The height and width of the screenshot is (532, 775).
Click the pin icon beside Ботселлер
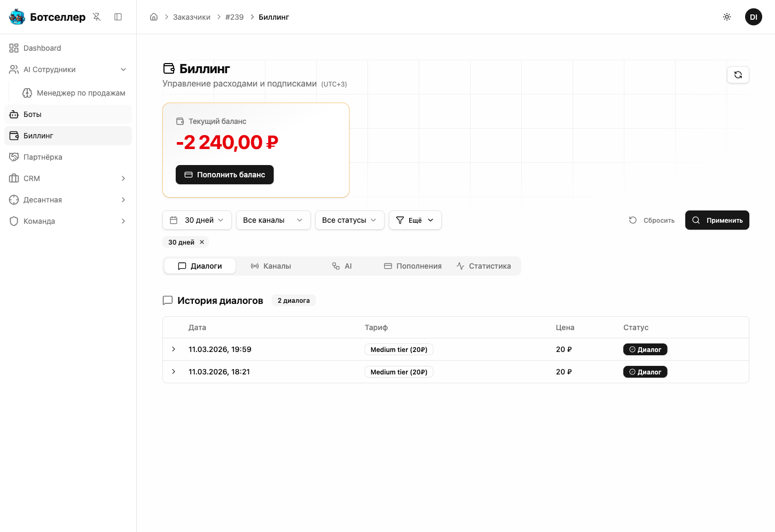click(x=97, y=17)
